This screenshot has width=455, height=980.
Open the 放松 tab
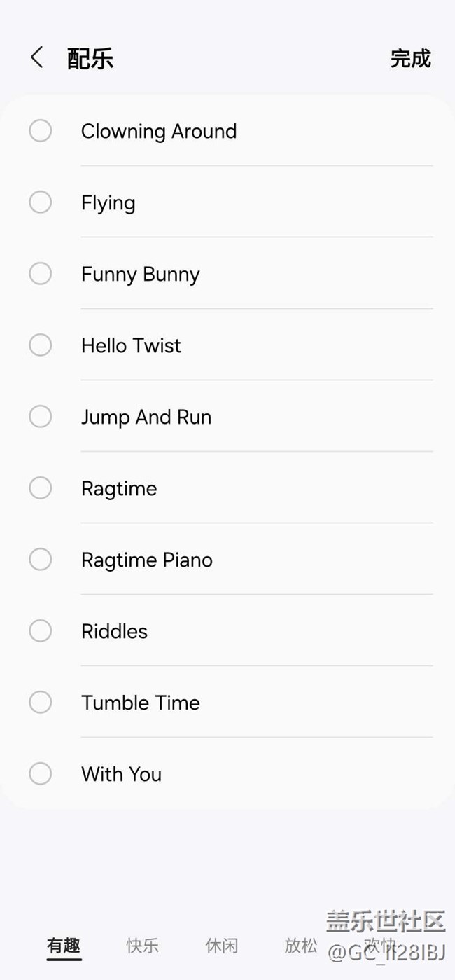click(x=301, y=946)
